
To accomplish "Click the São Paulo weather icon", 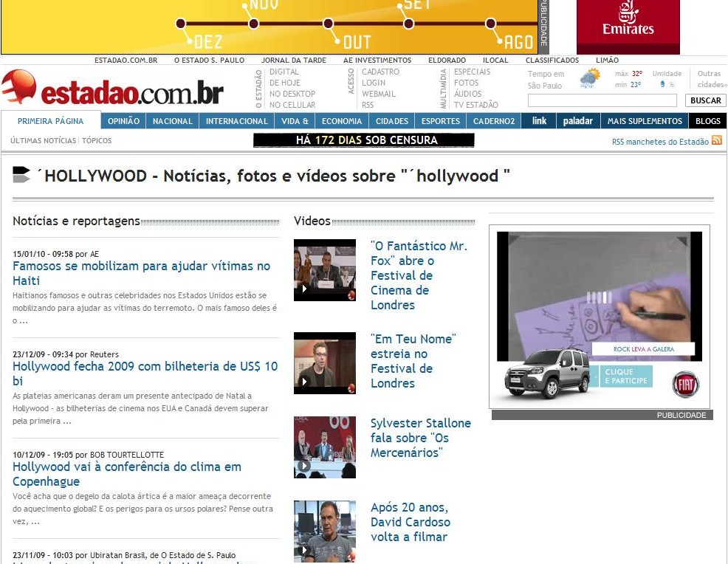I will 590,78.
